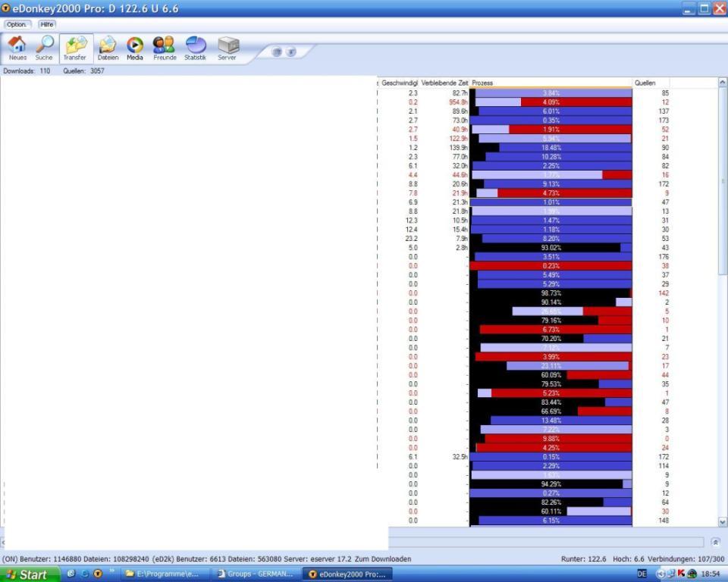Click 'Server: eserver 17.2' in the status bar

319,559
